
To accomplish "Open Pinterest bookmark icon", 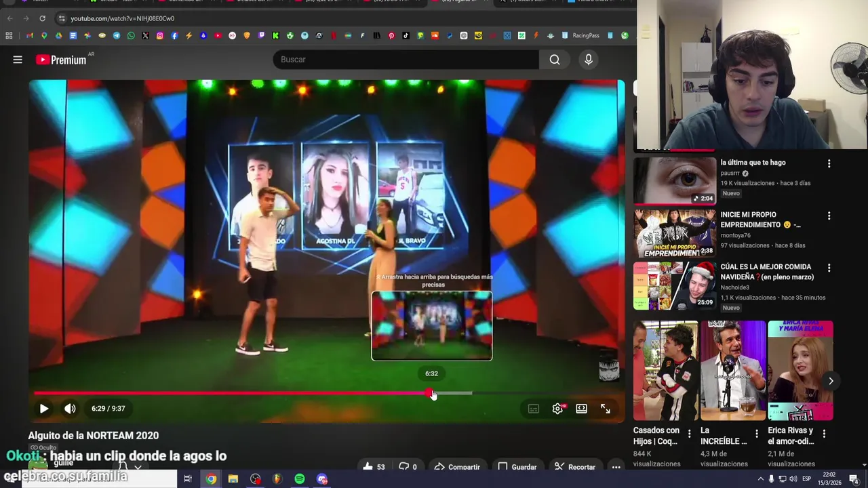I will pos(391,35).
